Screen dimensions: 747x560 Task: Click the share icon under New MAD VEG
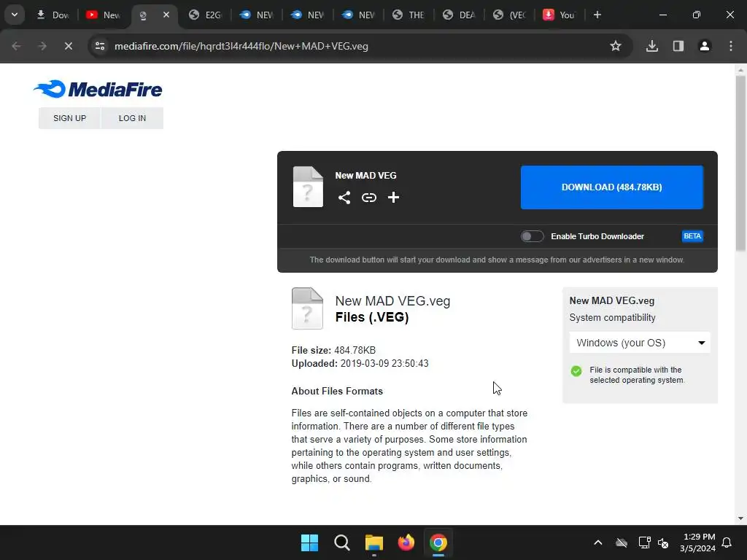pyautogui.click(x=344, y=197)
